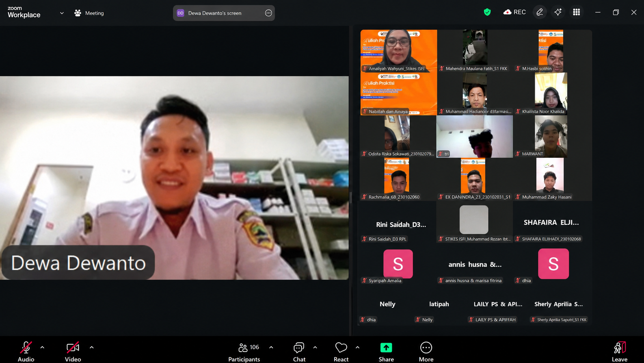Unmute microphone with the Audio button
644x363 pixels.
coord(26,352)
